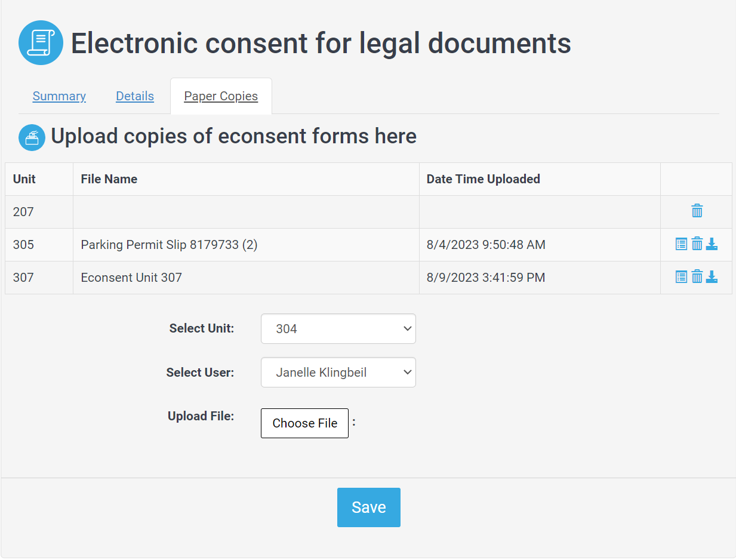Viewport: 736px width, 560px height.
Task: Switch to the Details tab
Action: [135, 96]
